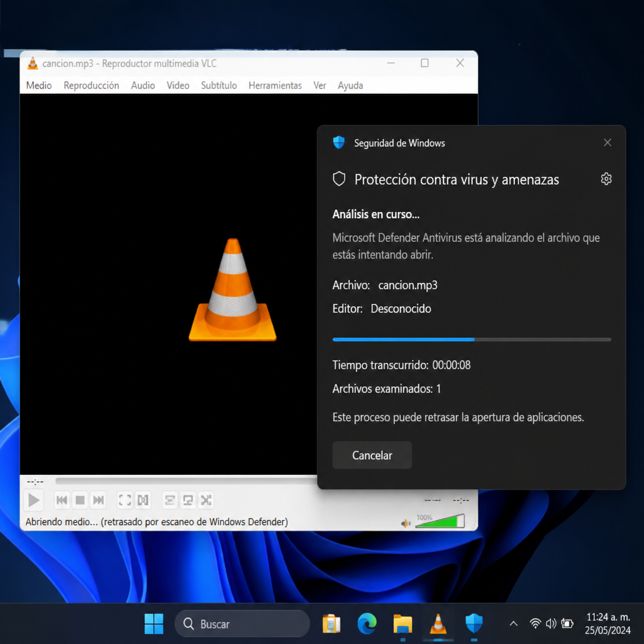Click the 'Abriendo medio...' status text
This screenshot has height=644, width=644.
(157, 522)
